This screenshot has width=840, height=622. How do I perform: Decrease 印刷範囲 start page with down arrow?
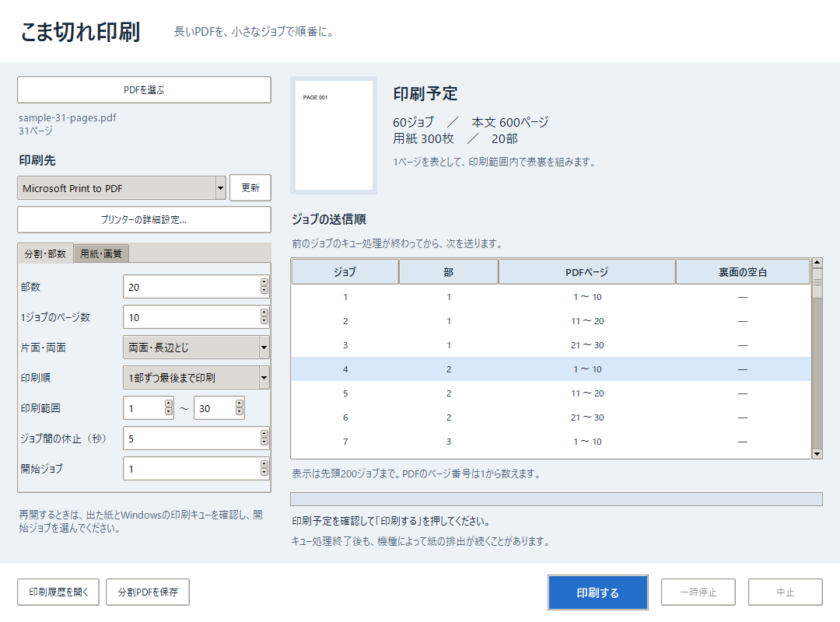169,411
